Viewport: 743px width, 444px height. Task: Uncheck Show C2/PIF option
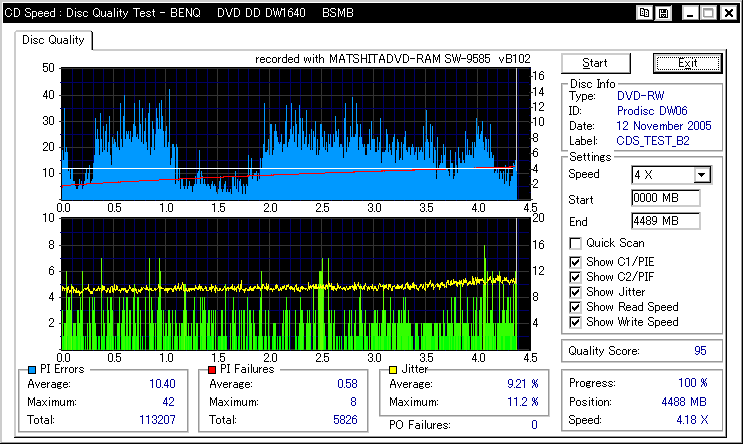[575, 277]
